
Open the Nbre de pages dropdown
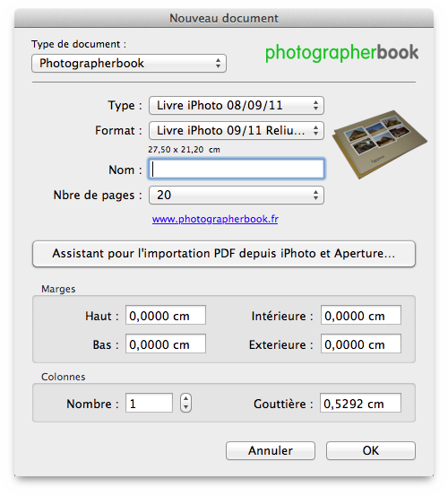237,195
